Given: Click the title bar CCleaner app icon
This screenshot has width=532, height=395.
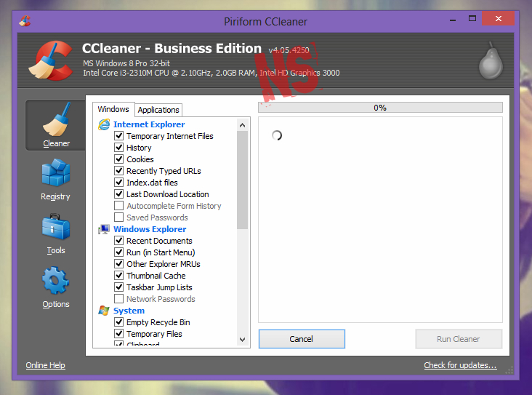Looking at the screenshot, I should click(x=25, y=21).
